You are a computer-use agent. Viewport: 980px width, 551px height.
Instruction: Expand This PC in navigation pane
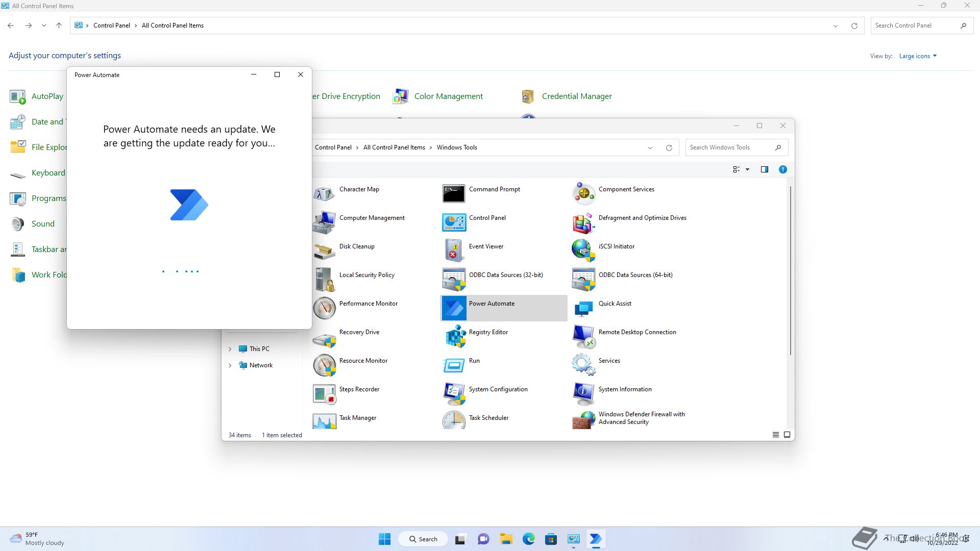tap(230, 349)
